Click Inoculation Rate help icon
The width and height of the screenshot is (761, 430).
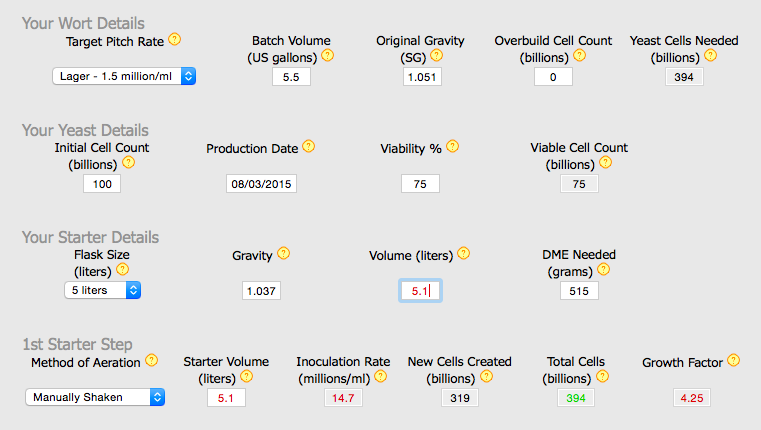coord(380,376)
